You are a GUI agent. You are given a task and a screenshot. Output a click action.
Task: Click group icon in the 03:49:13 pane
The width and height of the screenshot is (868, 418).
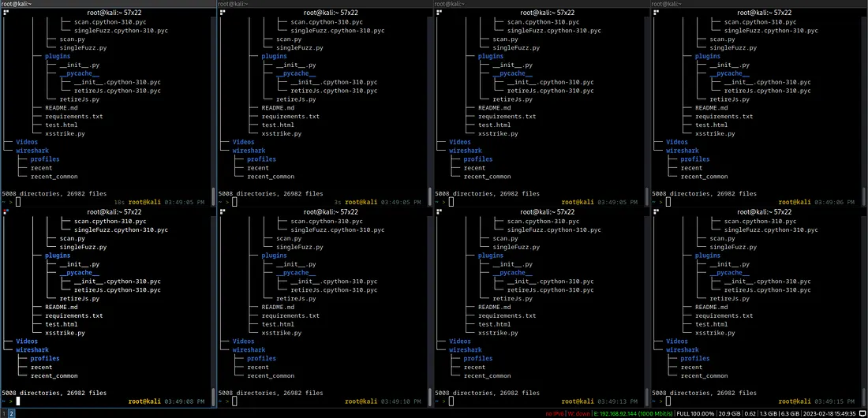(440, 212)
